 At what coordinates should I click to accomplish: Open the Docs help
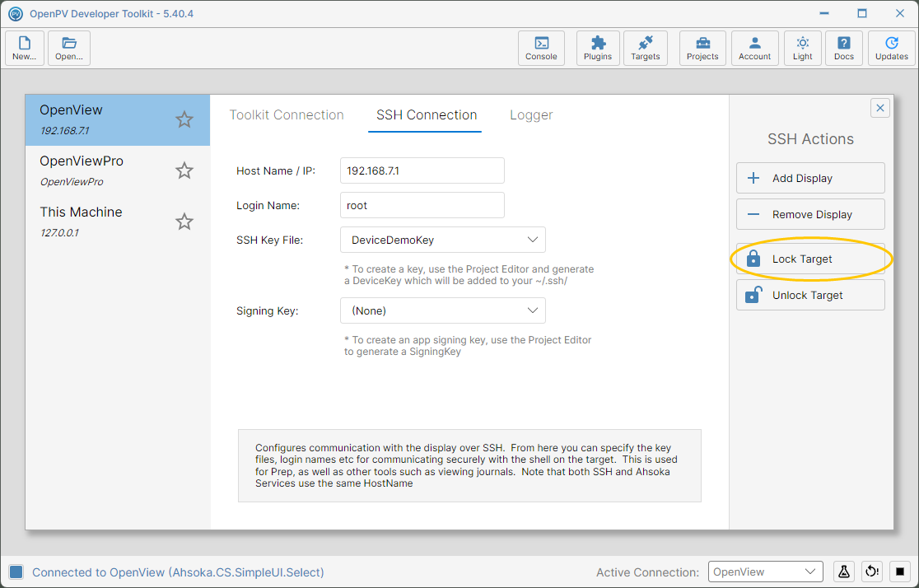[x=844, y=48]
